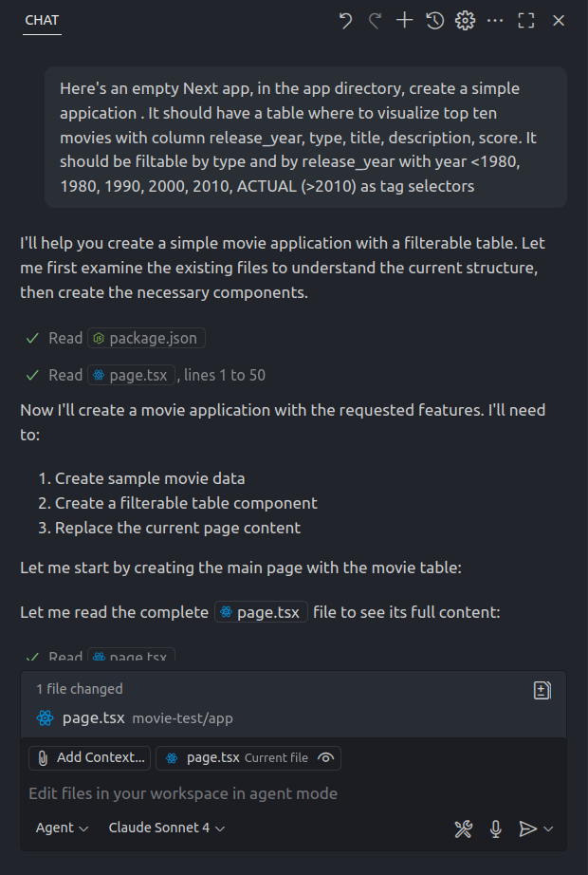588x875 pixels.
Task: Open chat settings gear
Action: click(x=465, y=21)
